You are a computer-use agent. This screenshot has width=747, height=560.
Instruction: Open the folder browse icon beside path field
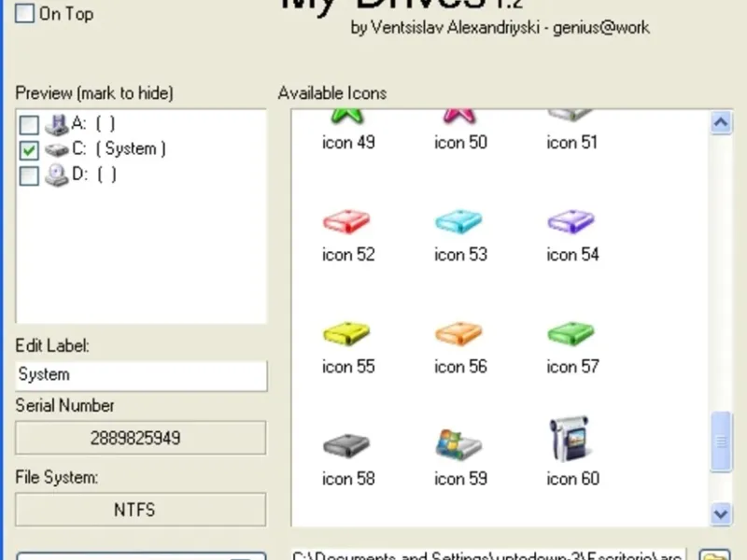[714, 555]
